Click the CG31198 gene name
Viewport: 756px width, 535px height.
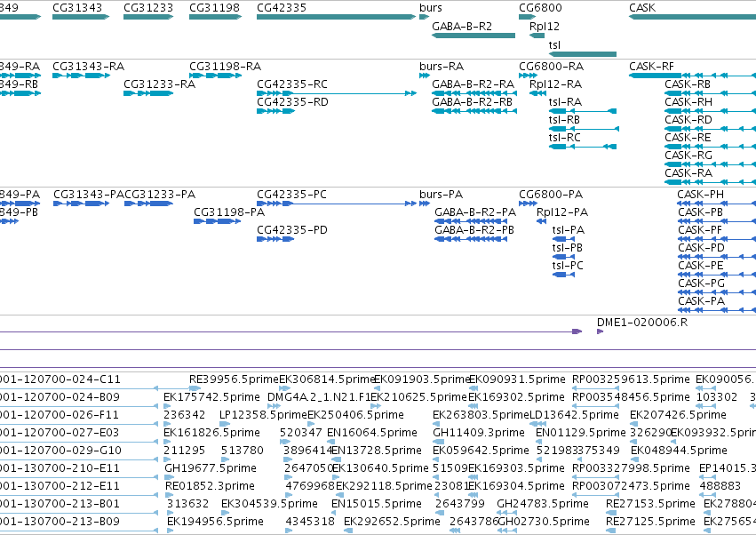click(215, 8)
